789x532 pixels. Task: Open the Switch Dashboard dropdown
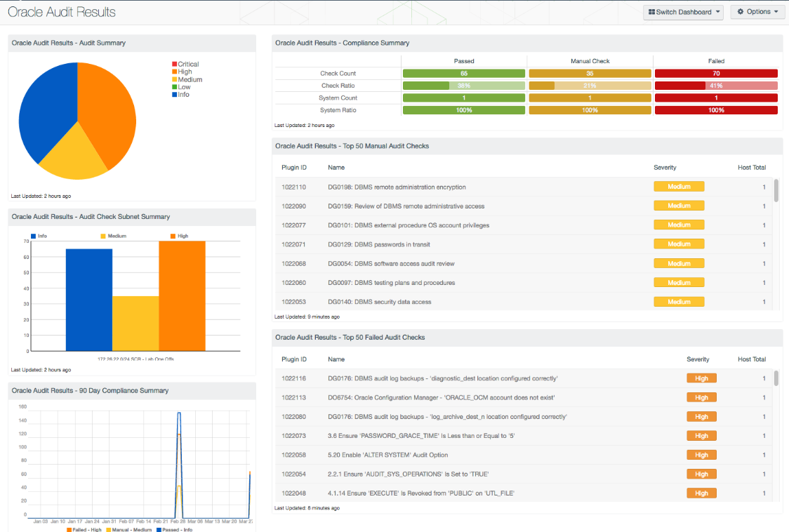[x=683, y=12]
